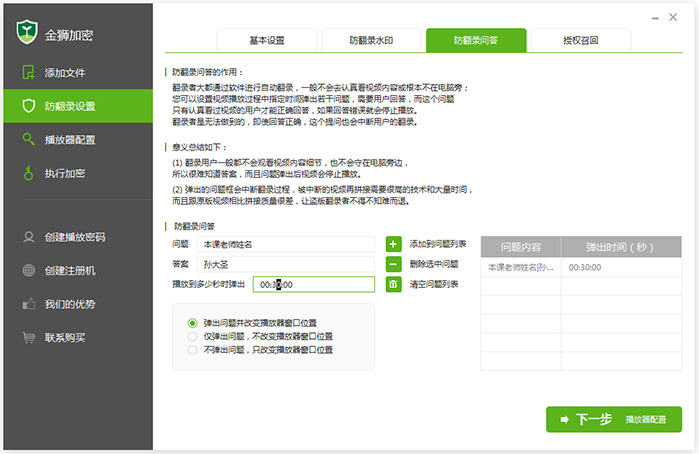
Task: Click the green trash icon to clear list
Action: point(393,284)
